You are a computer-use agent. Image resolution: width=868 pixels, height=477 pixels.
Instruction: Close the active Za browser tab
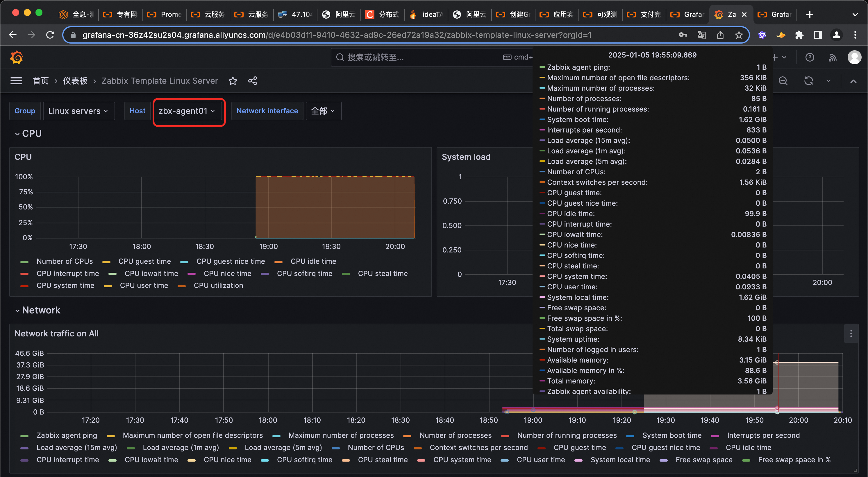tap(744, 15)
